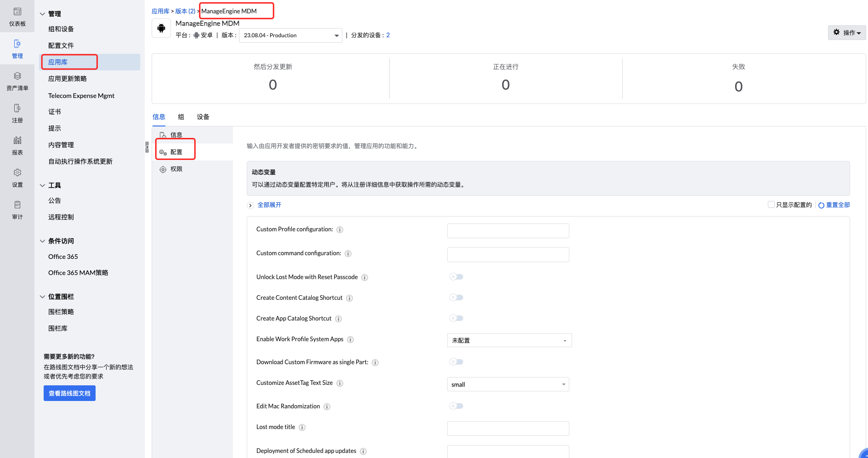Open 组和设备 in the sidebar

(x=61, y=29)
